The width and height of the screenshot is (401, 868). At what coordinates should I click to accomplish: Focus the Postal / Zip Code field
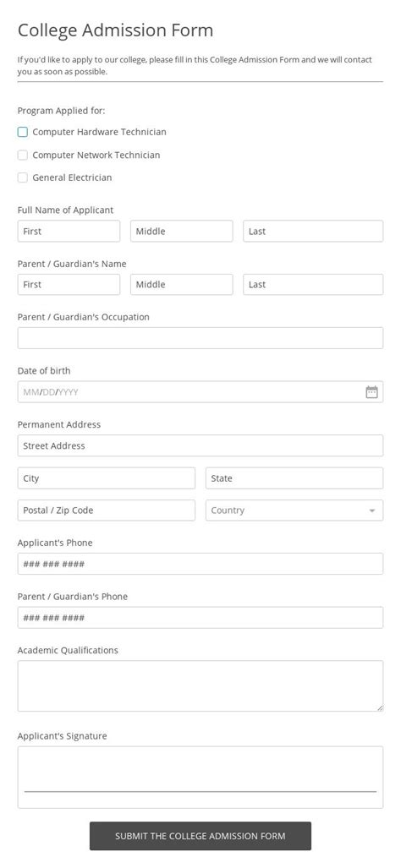107,510
